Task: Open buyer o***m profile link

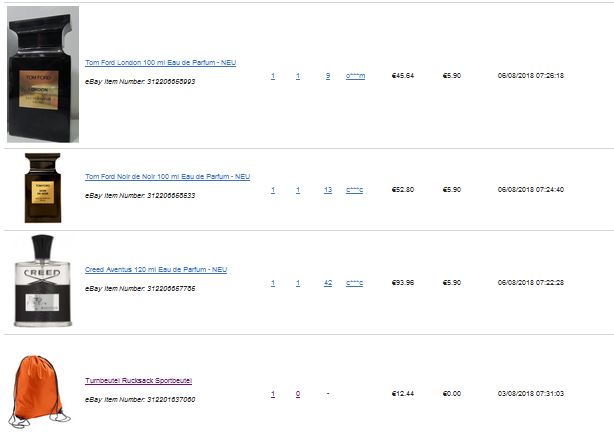Action: (x=355, y=76)
